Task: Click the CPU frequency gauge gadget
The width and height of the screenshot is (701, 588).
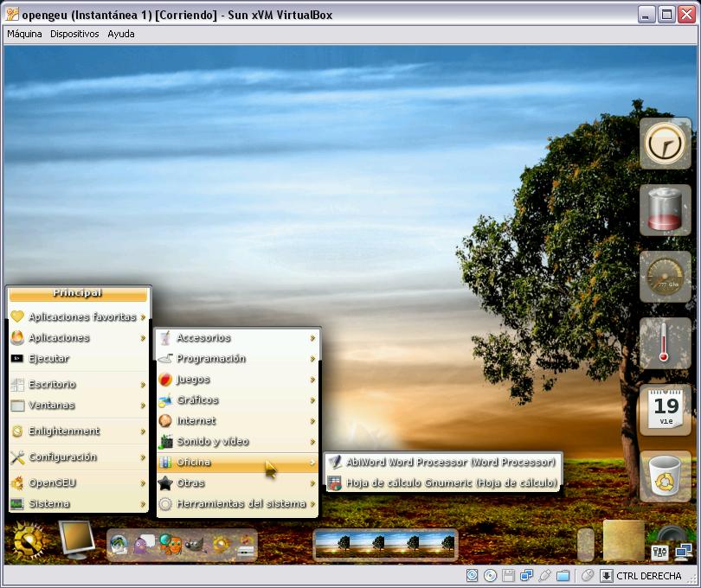Action: pos(666,277)
